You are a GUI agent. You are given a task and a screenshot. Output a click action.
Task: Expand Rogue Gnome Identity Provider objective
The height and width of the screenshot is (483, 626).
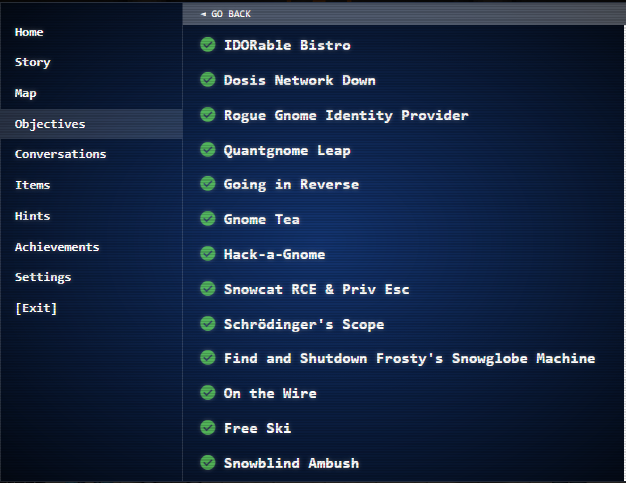coord(345,115)
